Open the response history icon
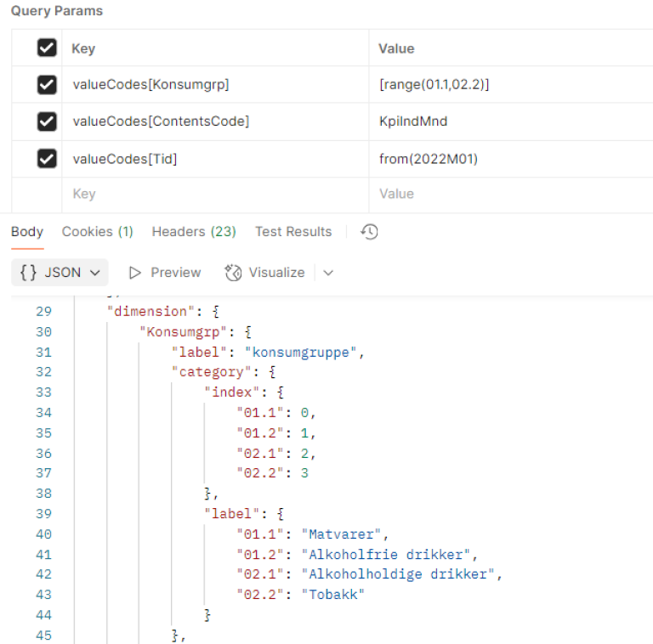Image resolution: width=653 pixels, height=644 pixels. click(x=369, y=232)
